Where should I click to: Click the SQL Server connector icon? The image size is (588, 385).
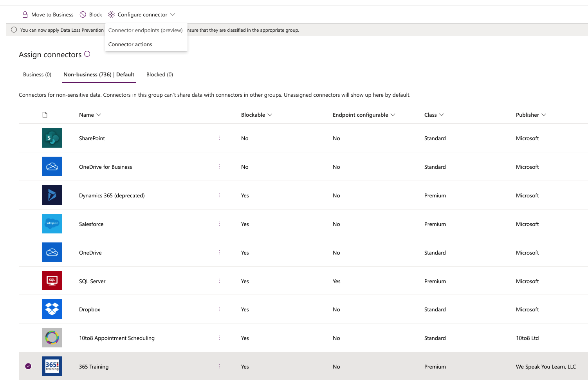click(52, 281)
